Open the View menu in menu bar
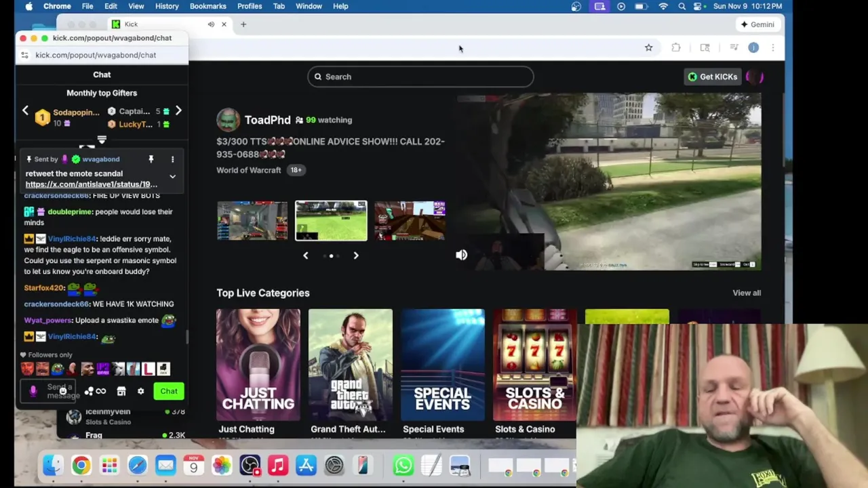868x488 pixels. (136, 6)
